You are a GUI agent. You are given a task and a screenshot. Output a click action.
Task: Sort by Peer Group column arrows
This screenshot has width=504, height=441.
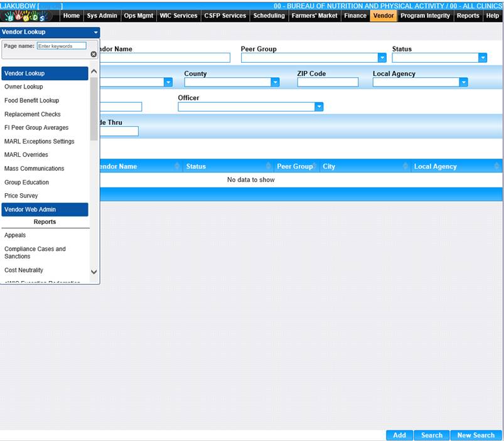coord(314,166)
